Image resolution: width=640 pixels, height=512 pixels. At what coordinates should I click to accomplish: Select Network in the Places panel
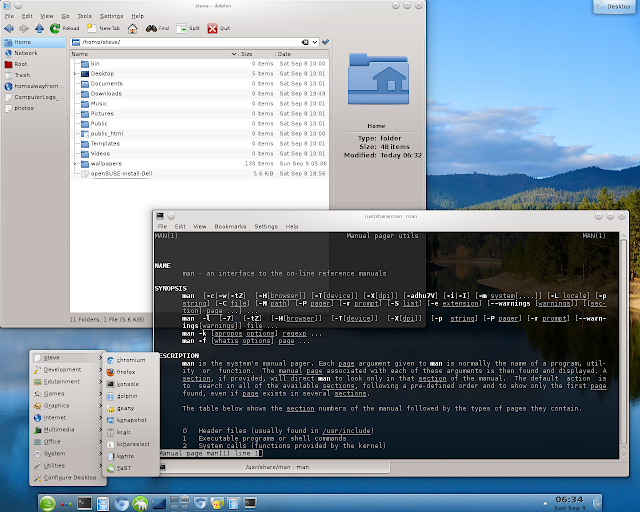[33, 53]
